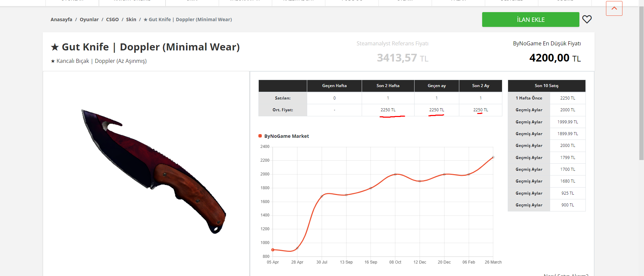The height and width of the screenshot is (276, 644).
Task: Click the chart data point at 20 Dec
Action: pos(444,174)
